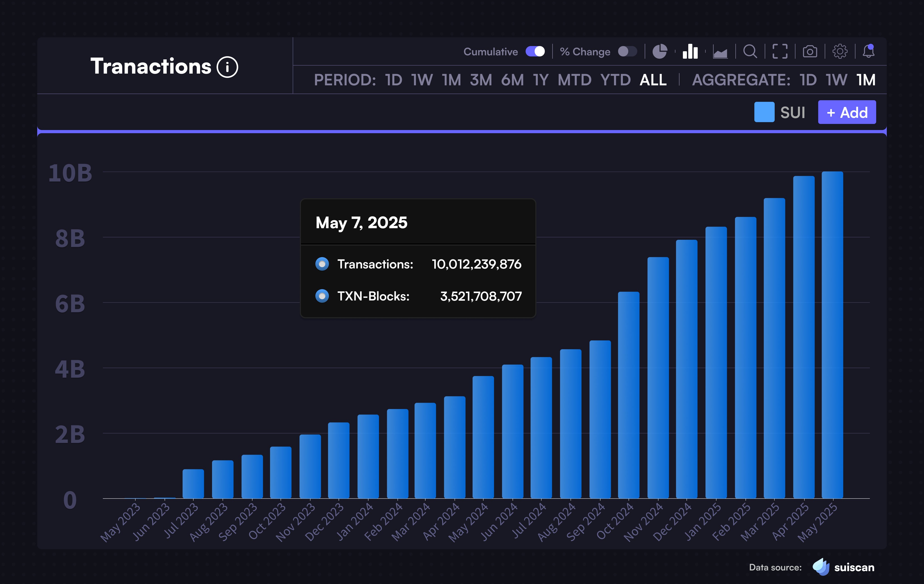Select the bar chart view
Screen dimensions: 924x584
click(x=690, y=51)
